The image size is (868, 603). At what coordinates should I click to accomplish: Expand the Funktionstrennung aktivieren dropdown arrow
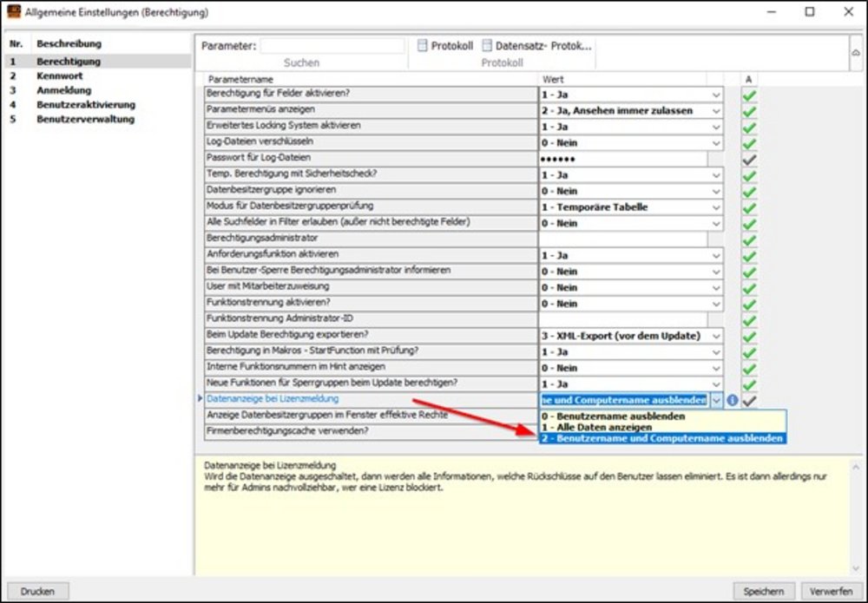point(716,304)
